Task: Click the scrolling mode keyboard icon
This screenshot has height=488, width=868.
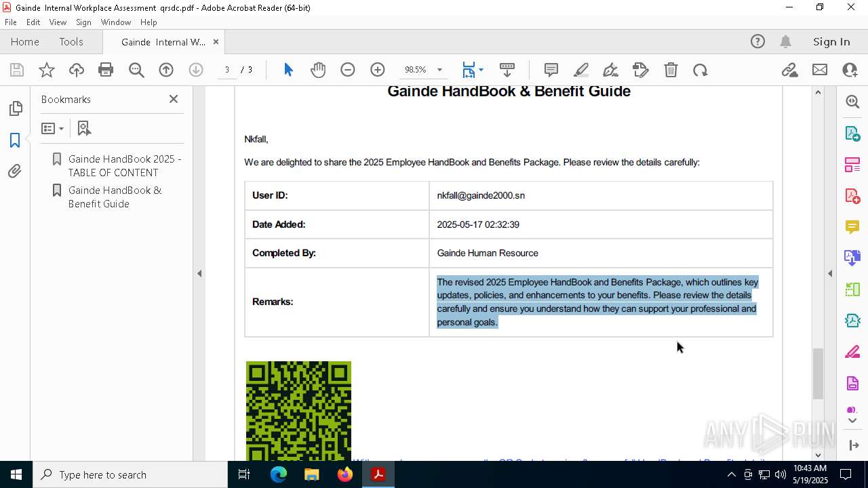Action: click(x=507, y=70)
